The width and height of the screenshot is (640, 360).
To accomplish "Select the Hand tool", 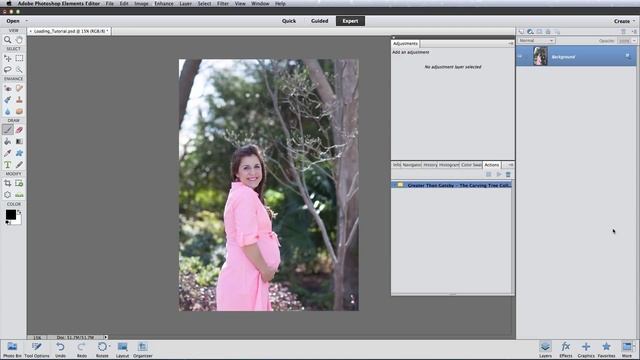I will 19,40.
